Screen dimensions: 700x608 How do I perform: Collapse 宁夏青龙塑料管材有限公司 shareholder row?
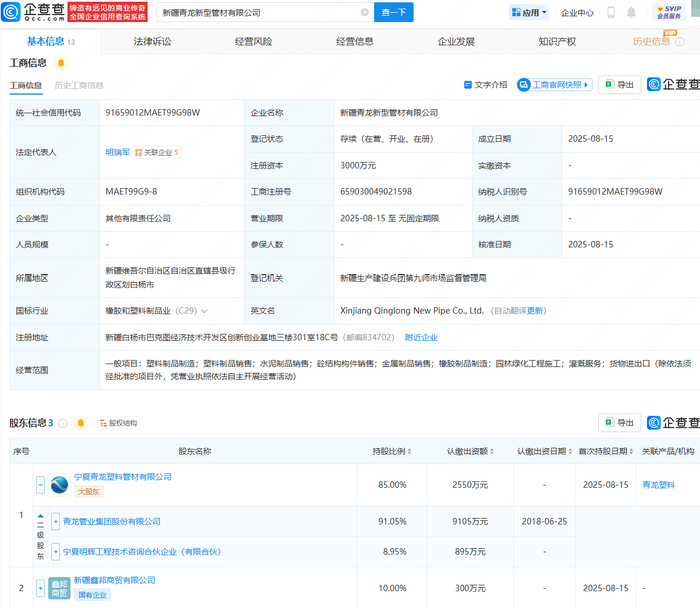(x=40, y=485)
